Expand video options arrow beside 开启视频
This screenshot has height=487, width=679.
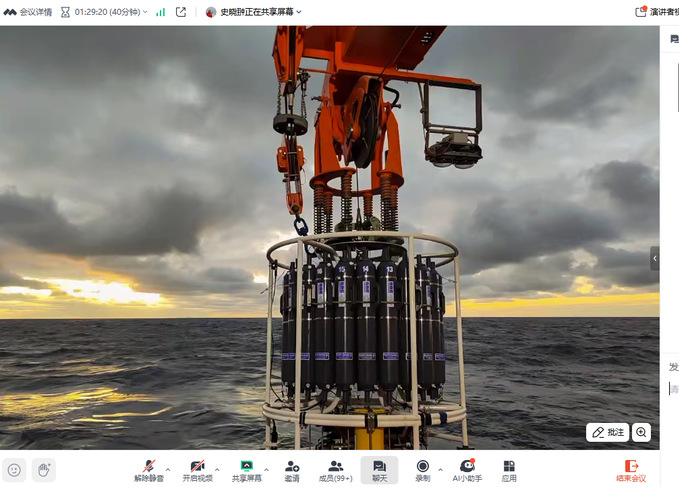coord(217,468)
